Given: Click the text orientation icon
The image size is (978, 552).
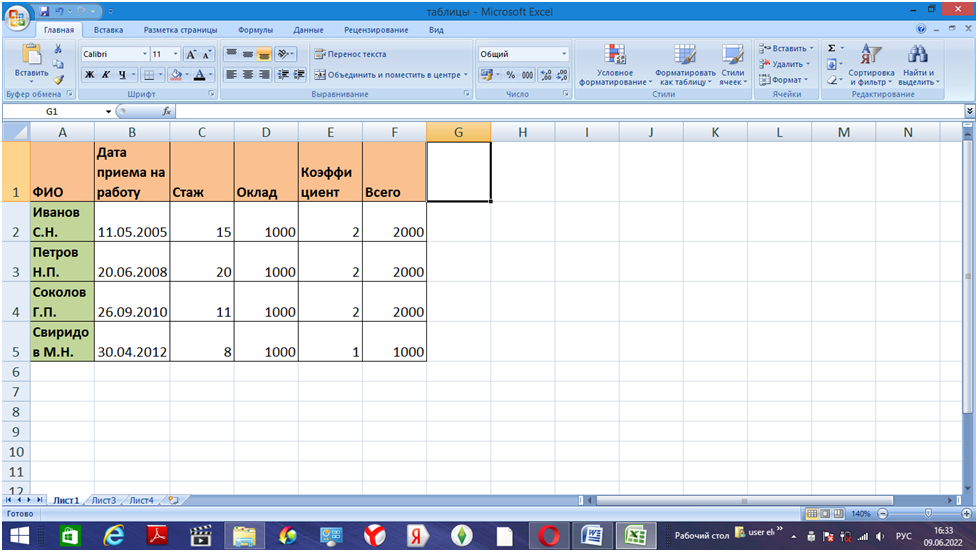Looking at the screenshot, I should click(x=283, y=54).
